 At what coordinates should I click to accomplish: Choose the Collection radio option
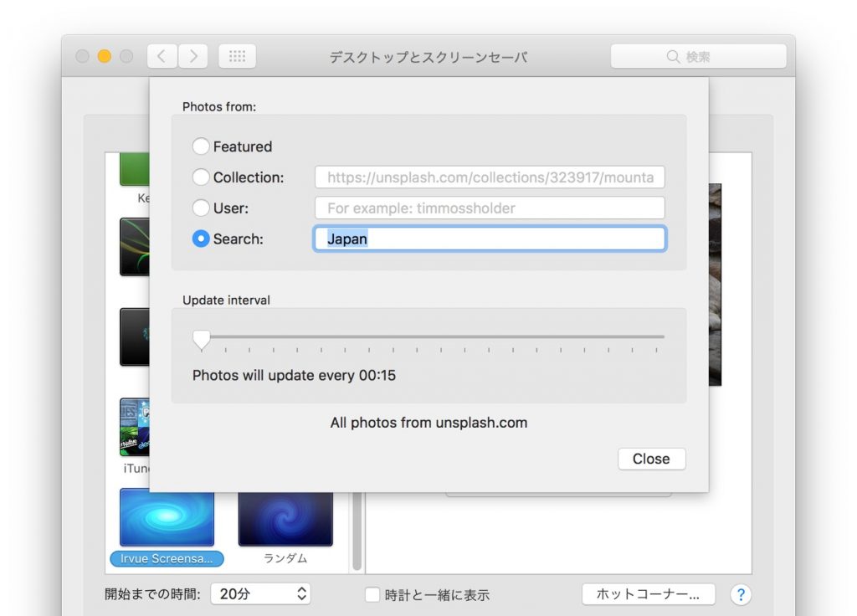(x=201, y=177)
